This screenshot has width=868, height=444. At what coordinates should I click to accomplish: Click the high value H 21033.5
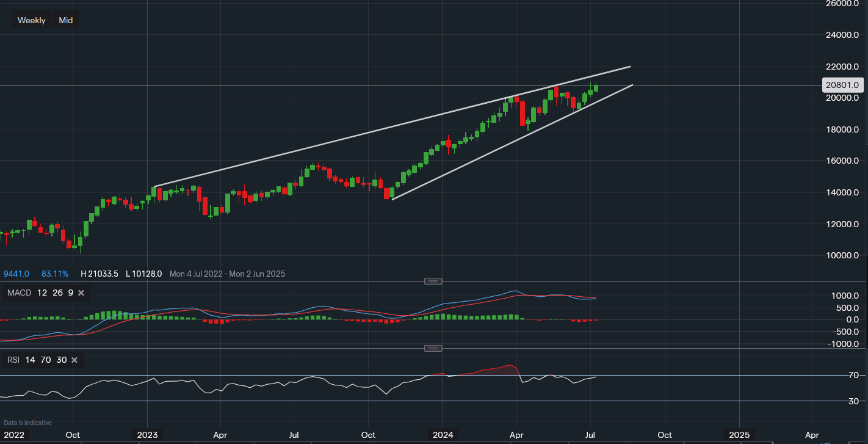coord(99,274)
